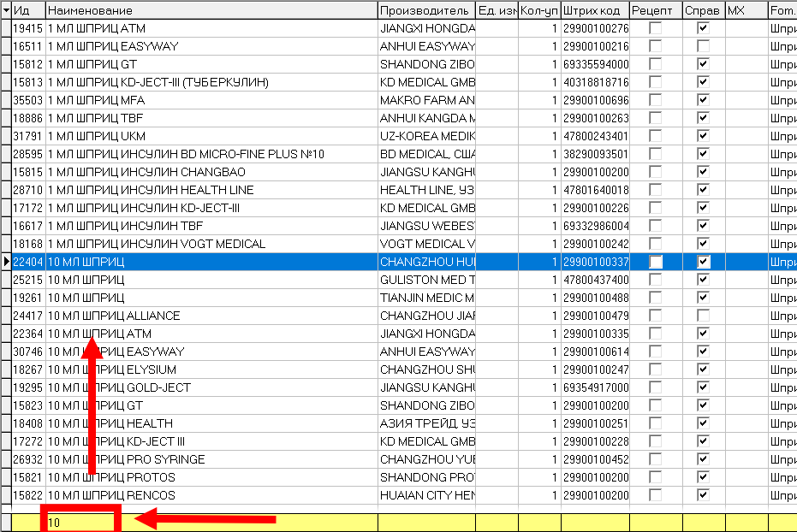Click manufacturer cell TIANJIN MEDIC
Image resolution: width=797 pixels, height=532 pixels.
pos(427,298)
